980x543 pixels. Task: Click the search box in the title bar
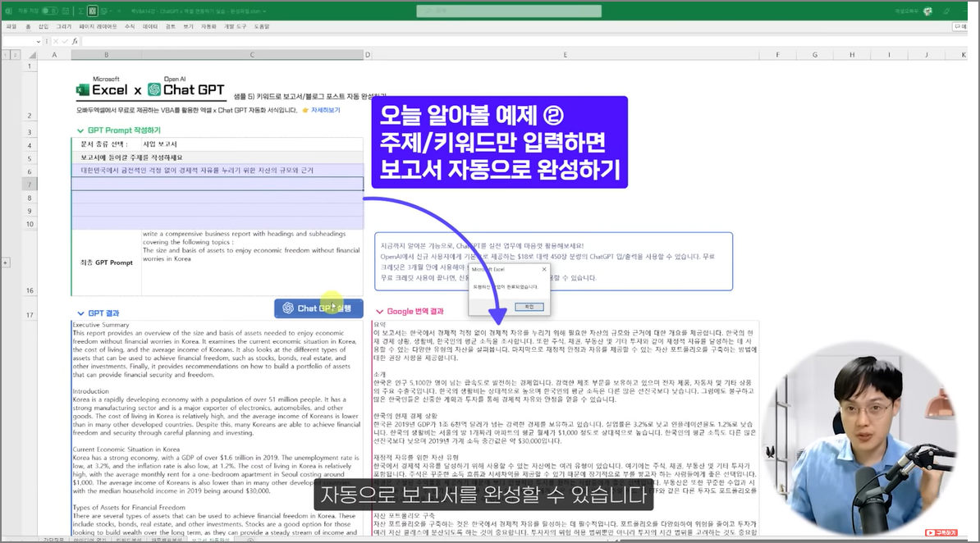(509, 11)
